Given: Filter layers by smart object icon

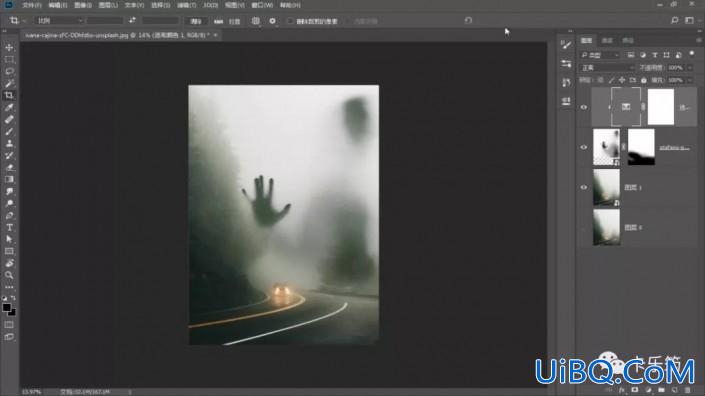Looking at the screenshot, I should pyautogui.click(x=678, y=55).
